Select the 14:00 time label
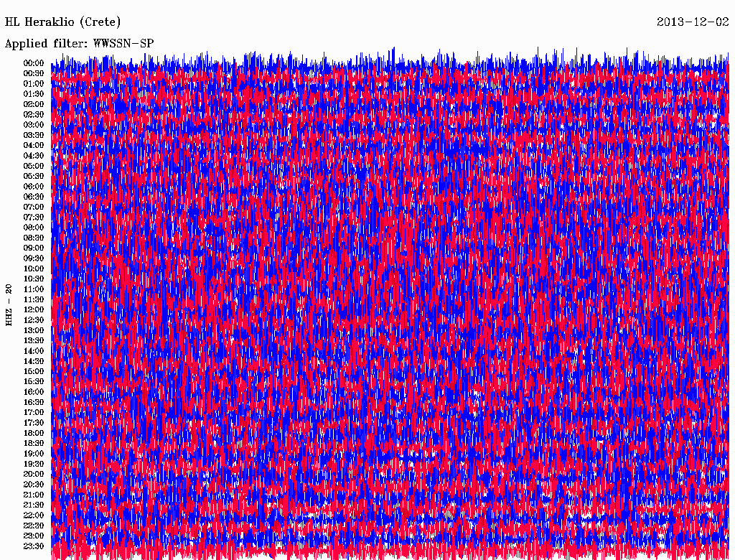 point(34,351)
